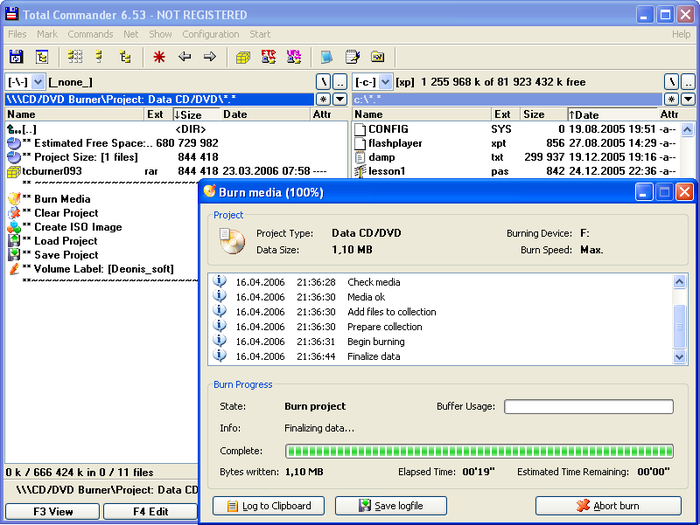Open the Start menu item in menu bar
The image size is (700, 525).
(x=260, y=34)
